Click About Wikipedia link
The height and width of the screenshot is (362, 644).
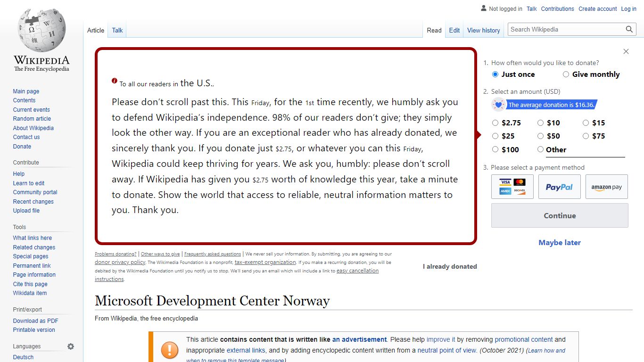(33, 128)
